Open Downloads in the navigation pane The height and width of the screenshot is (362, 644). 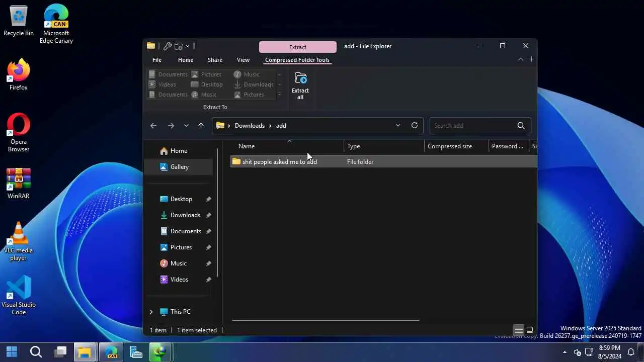185,215
